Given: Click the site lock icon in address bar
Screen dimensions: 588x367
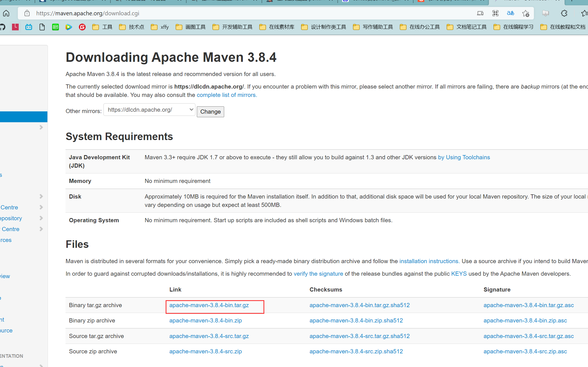Looking at the screenshot, I should 27,13.
